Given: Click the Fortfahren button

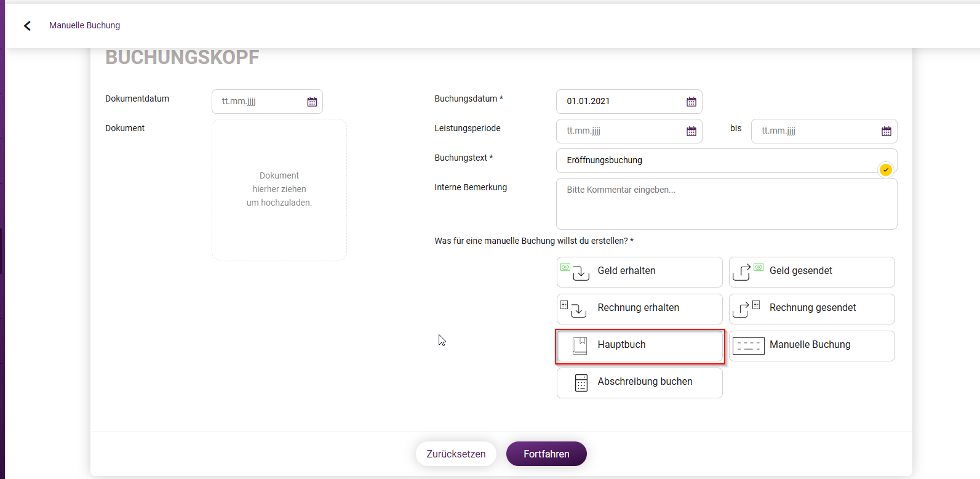Looking at the screenshot, I should coord(546,454).
